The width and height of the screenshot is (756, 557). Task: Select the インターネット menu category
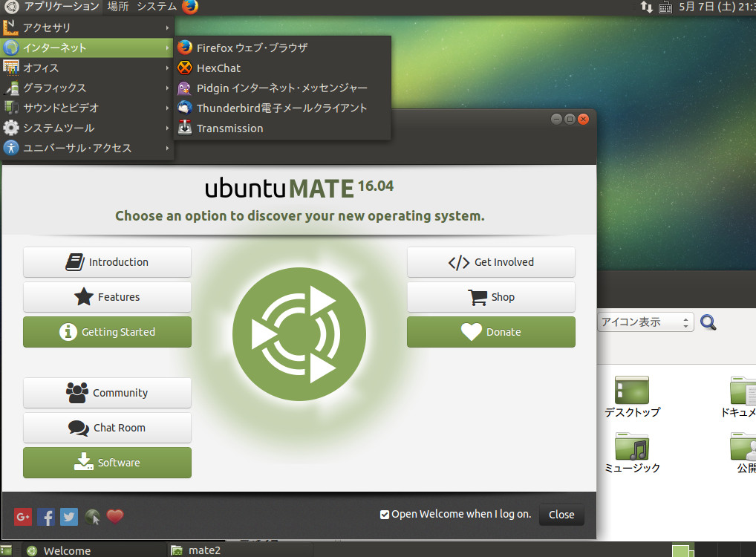88,48
